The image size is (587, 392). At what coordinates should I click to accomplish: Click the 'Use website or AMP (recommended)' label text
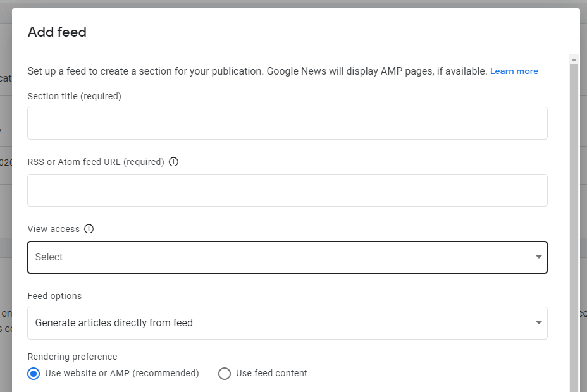click(122, 374)
